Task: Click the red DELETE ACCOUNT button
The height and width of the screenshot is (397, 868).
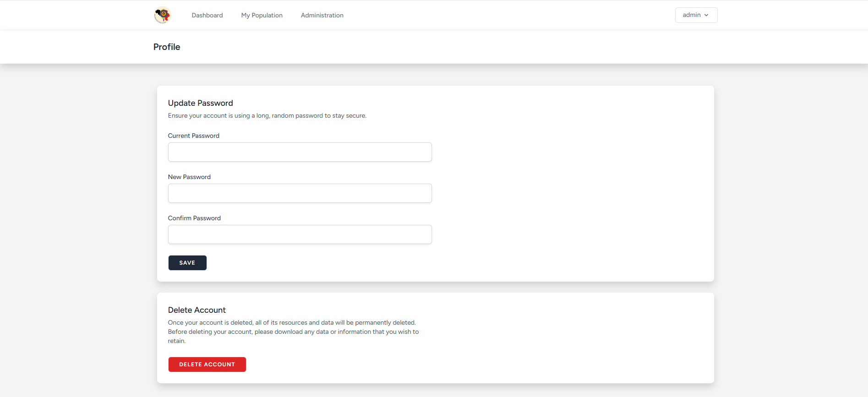Action: point(207,364)
